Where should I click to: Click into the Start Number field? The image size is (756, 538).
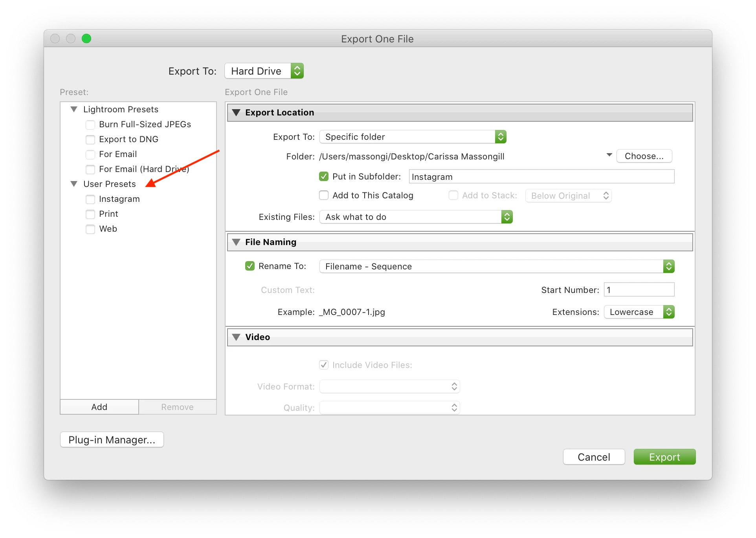(x=639, y=290)
